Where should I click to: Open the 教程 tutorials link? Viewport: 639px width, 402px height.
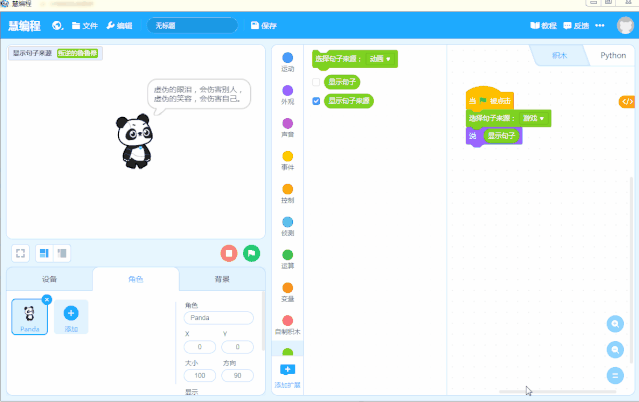(543, 26)
